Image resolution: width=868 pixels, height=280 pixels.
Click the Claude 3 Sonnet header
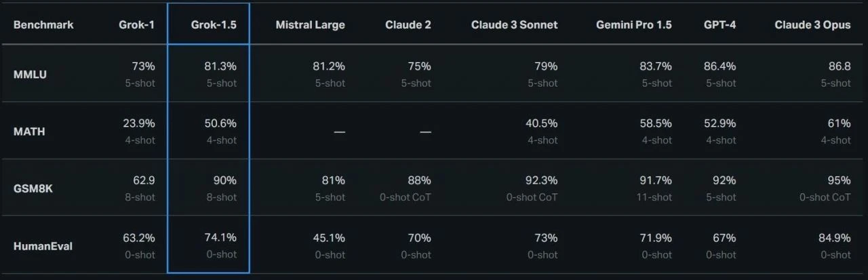[514, 25]
